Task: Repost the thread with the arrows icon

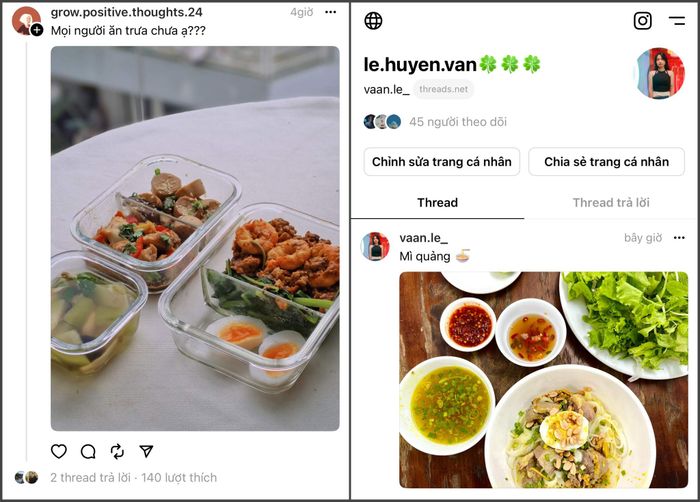Action: pos(117,451)
